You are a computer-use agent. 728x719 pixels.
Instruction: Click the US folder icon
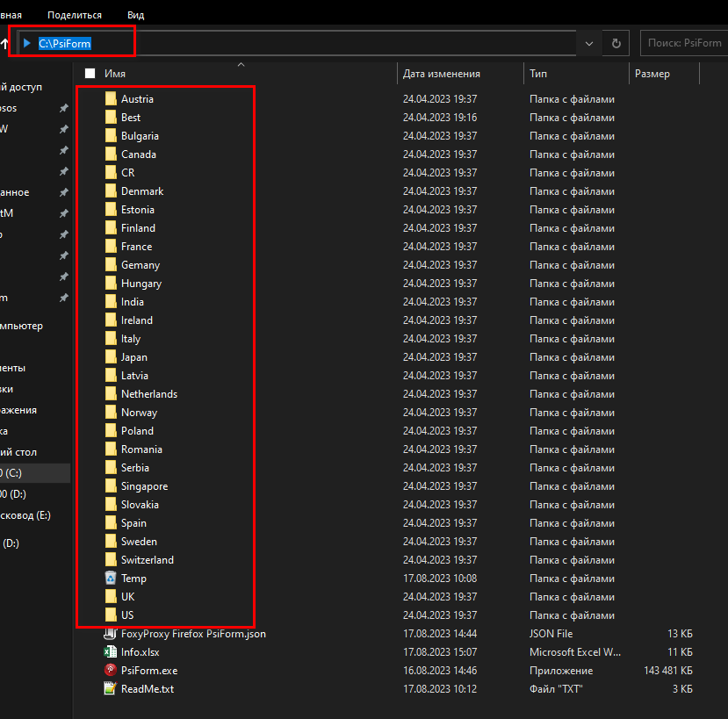click(x=111, y=615)
